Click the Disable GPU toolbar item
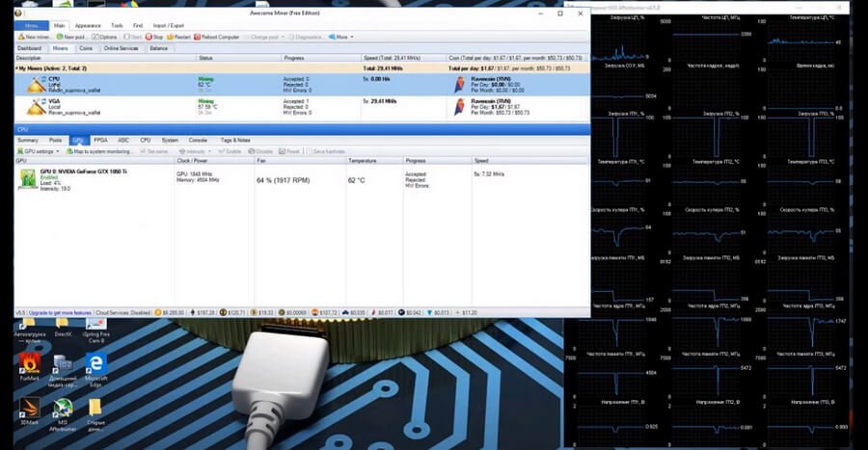The image size is (868, 450). pyautogui.click(x=260, y=151)
